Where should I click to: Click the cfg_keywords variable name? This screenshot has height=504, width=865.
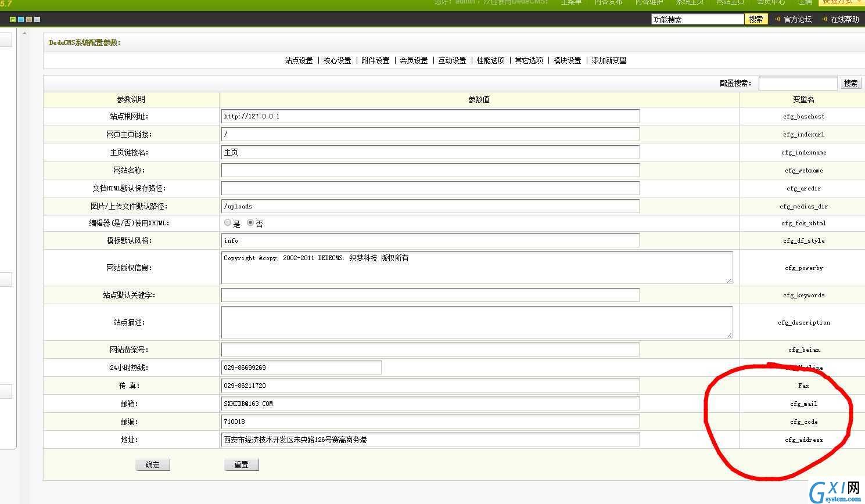click(803, 295)
